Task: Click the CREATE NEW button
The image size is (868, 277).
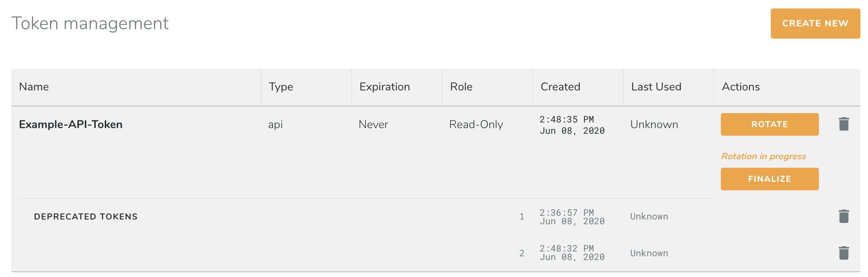Action: (815, 24)
